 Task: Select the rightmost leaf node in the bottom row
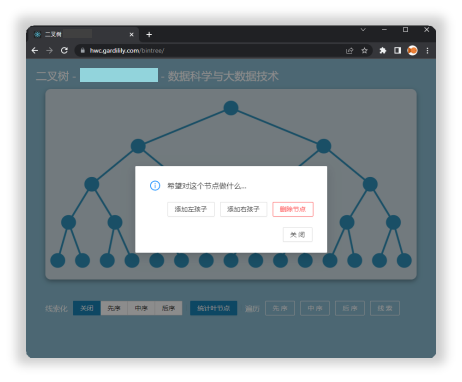(x=404, y=260)
